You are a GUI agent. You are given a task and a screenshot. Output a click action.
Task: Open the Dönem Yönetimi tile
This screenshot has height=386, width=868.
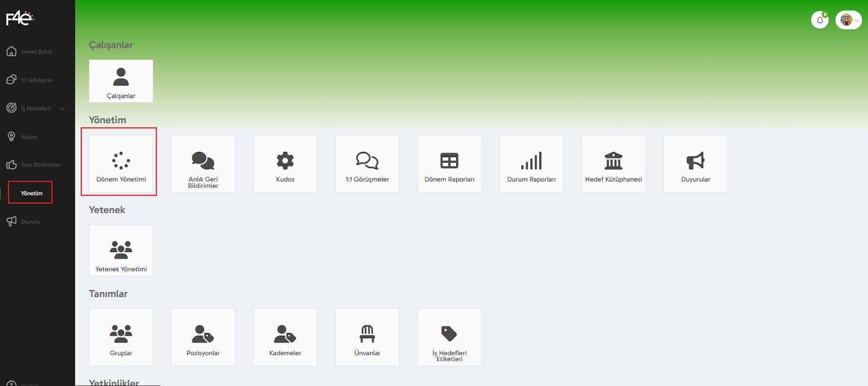pyautogui.click(x=121, y=164)
